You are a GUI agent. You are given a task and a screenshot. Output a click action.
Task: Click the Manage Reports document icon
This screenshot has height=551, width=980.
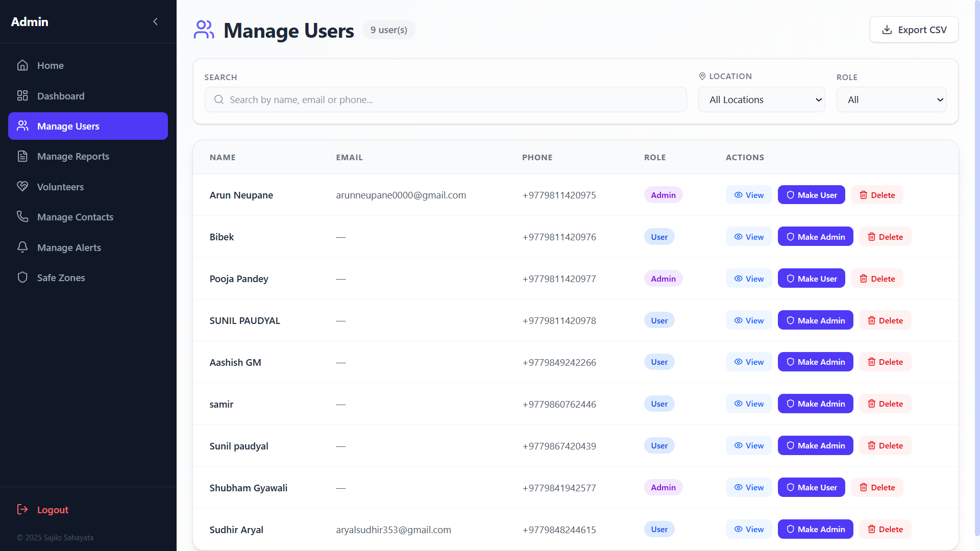(x=22, y=156)
